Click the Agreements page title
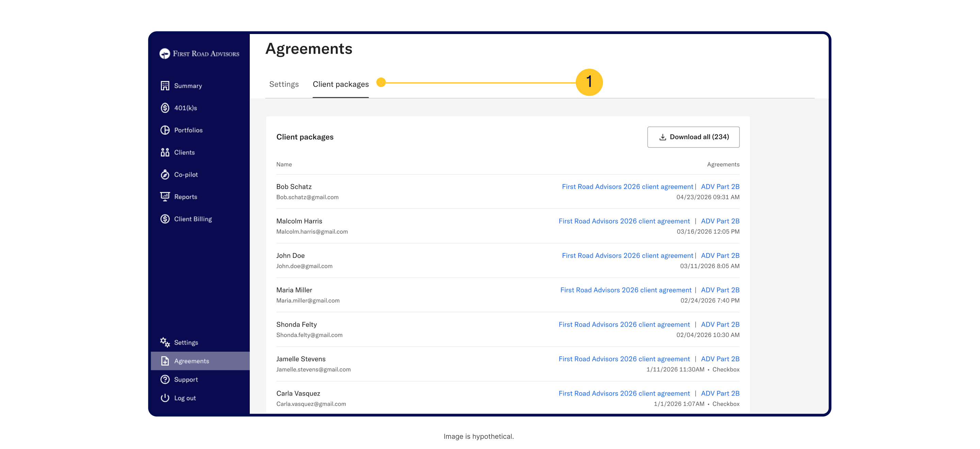980x449 pixels. [x=309, y=49]
